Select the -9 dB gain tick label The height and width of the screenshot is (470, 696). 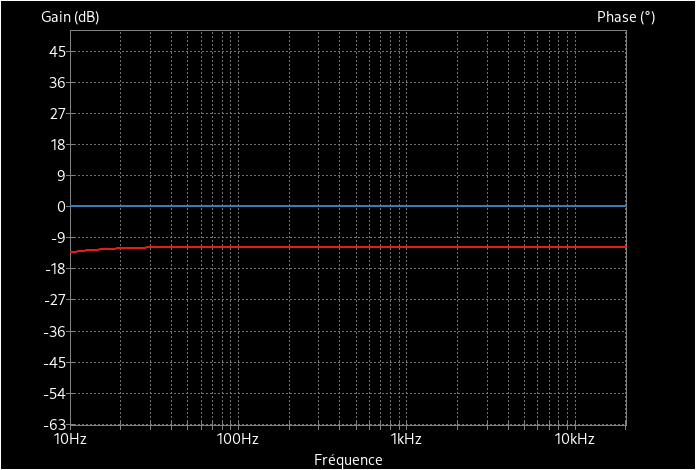point(57,237)
